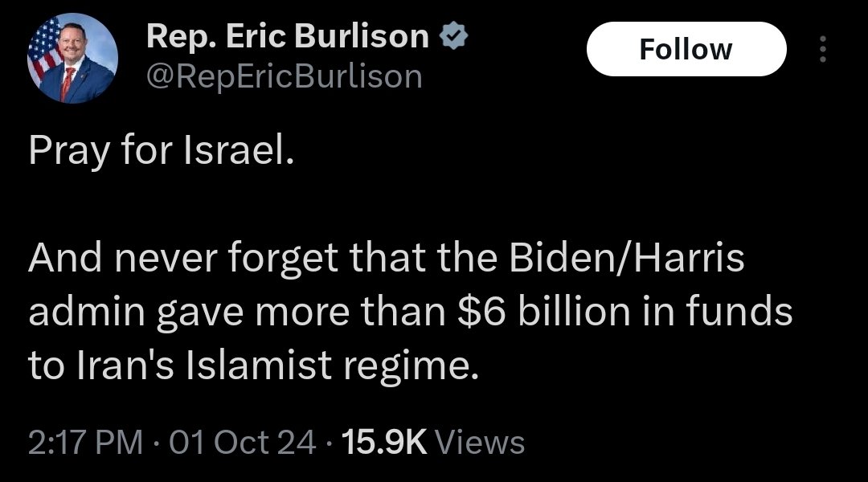Image resolution: width=868 pixels, height=482 pixels.
Task: Open the three-dot more options menu
Action: [821, 50]
